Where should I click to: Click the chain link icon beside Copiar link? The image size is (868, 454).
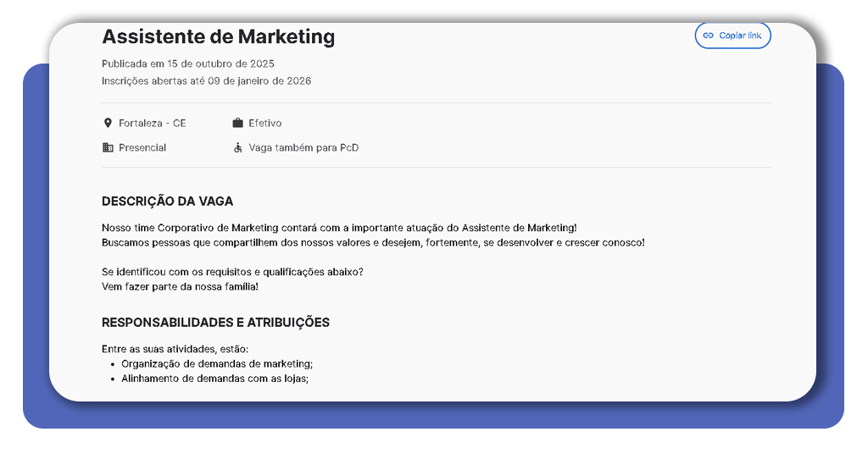point(709,36)
